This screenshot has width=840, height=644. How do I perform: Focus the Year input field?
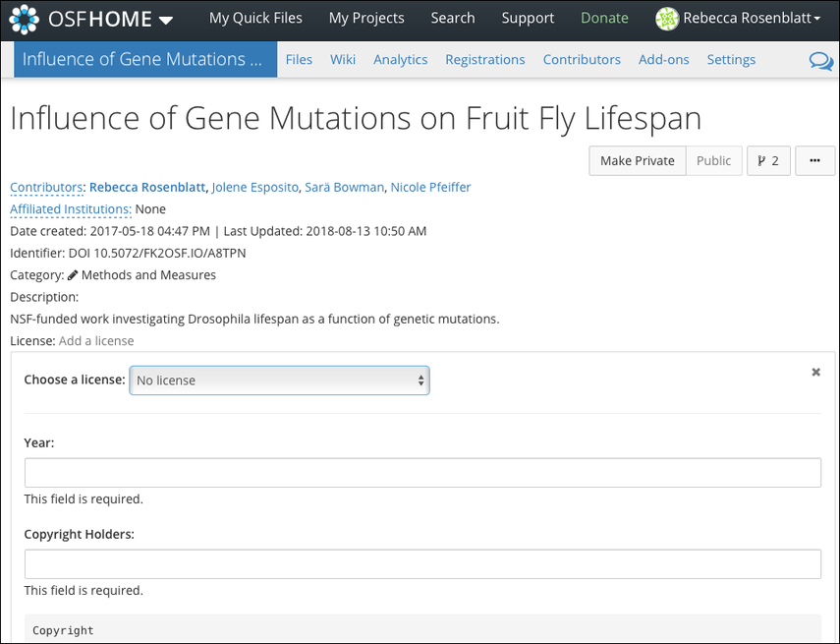pyautogui.click(x=422, y=473)
